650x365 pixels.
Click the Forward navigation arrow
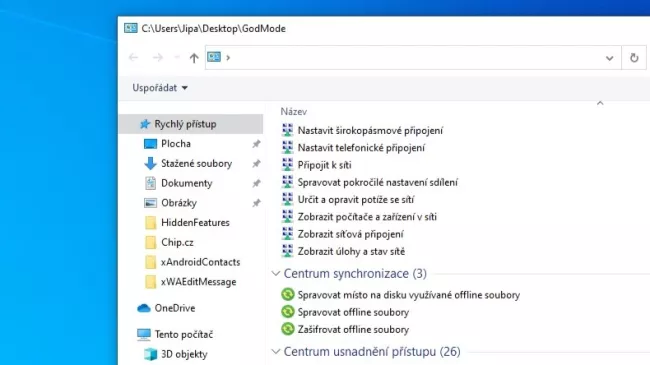[158, 58]
